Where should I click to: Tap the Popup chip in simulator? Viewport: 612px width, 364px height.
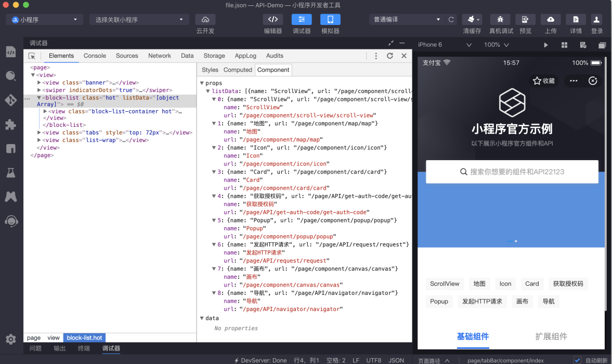coord(439,301)
